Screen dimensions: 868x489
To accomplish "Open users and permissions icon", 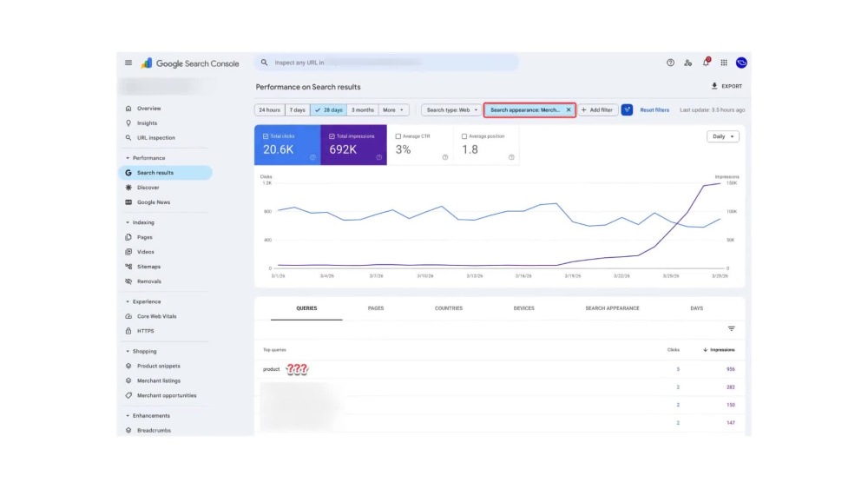I will click(x=688, y=63).
